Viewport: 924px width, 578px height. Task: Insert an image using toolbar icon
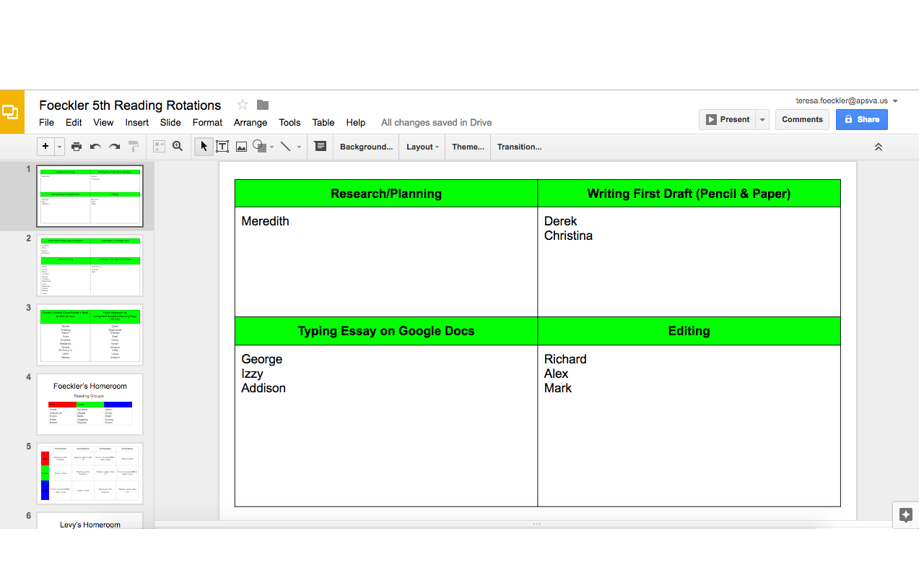pyautogui.click(x=241, y=147)
